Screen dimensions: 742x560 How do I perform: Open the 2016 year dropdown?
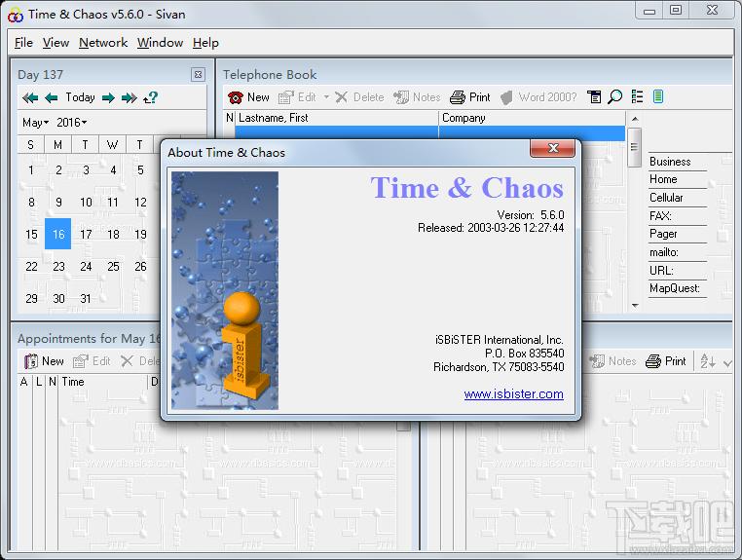[72, 123]
